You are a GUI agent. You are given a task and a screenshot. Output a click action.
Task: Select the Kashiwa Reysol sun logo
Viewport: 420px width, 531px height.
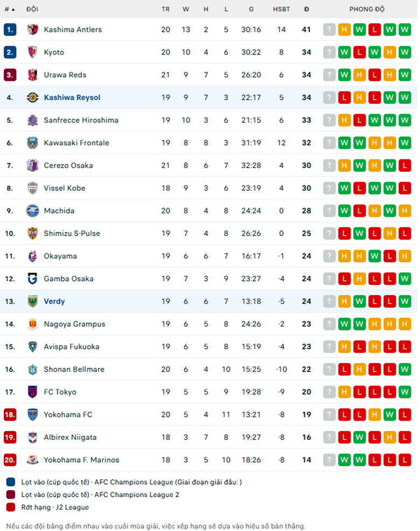tap(32, 97)
